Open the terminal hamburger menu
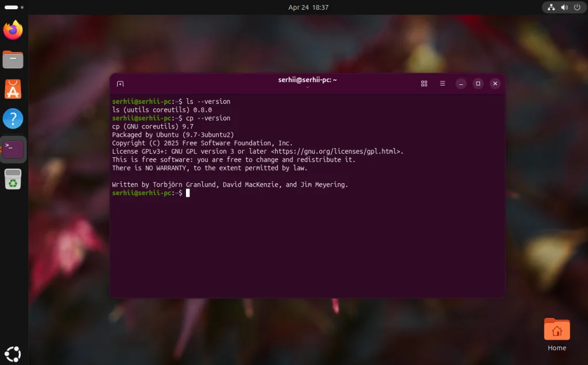Image resolution: width=588 pixels, height=365 pixels. tap(443, 84)
